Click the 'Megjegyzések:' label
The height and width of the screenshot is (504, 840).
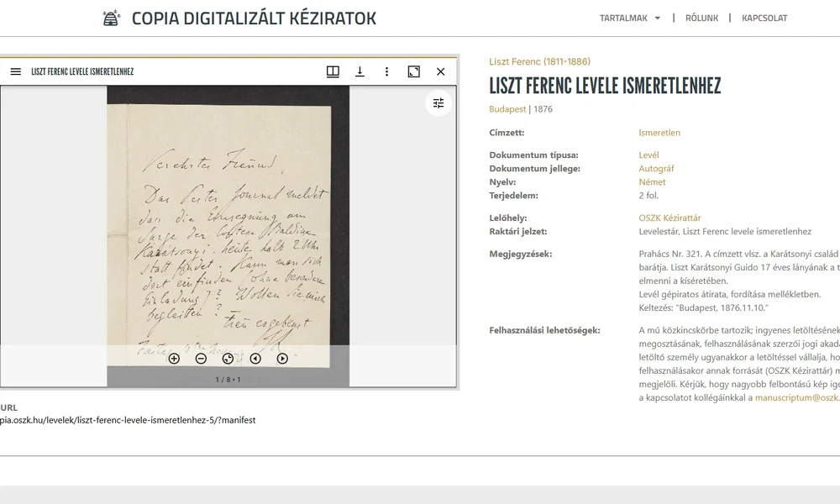click(520, 255)
